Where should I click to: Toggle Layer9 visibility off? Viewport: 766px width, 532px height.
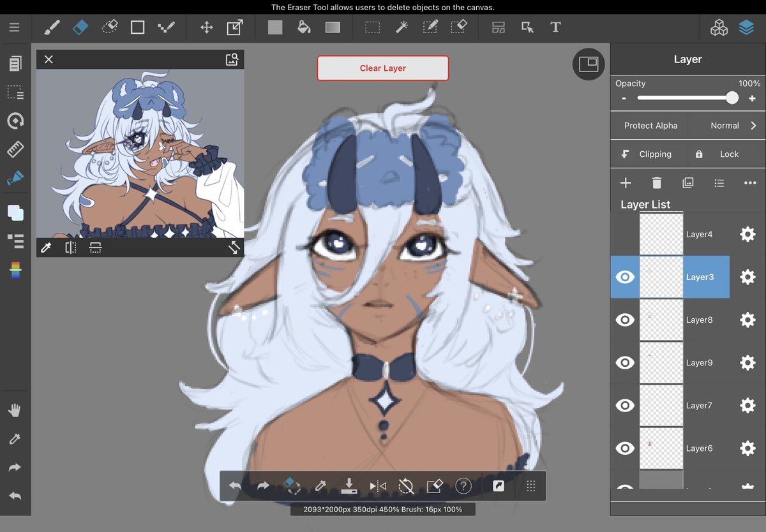625,362
